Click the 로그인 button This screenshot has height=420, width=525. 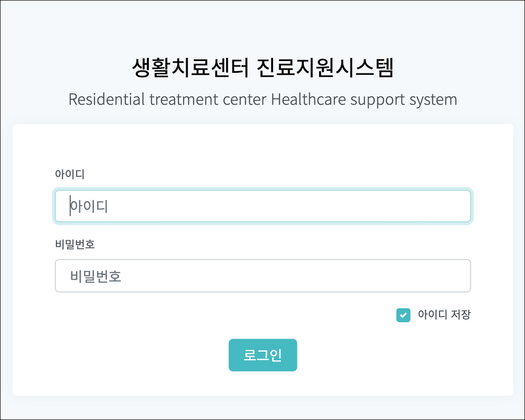click(x=263, y=355)
